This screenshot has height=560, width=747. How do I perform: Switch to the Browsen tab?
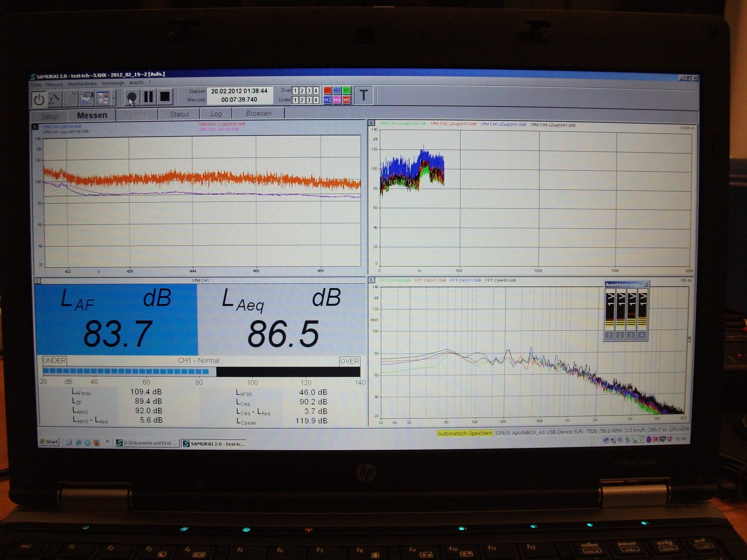(258, 113)
